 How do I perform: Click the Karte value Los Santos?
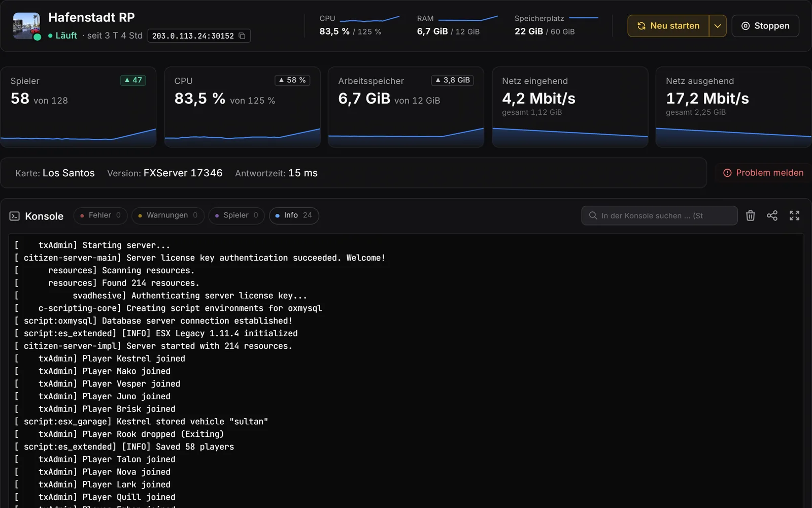[69, 173]
